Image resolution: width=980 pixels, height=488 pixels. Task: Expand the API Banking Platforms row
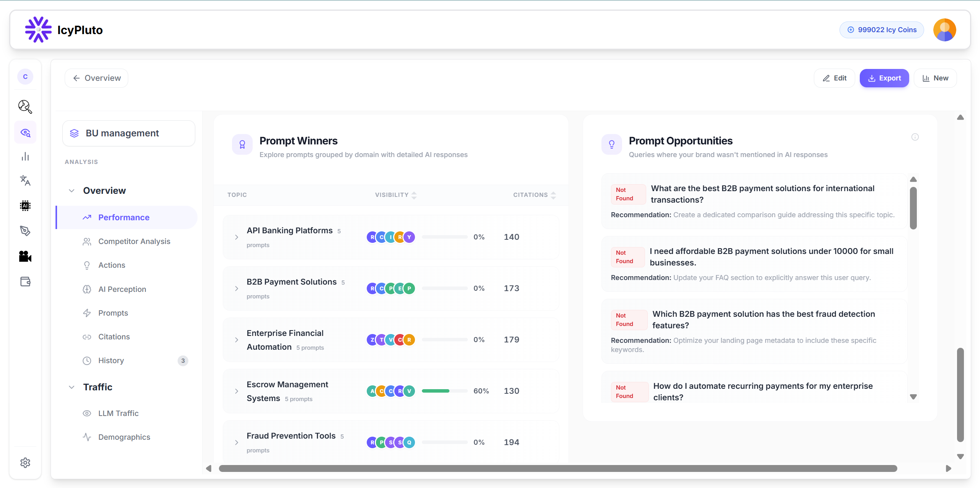point(237,237)
